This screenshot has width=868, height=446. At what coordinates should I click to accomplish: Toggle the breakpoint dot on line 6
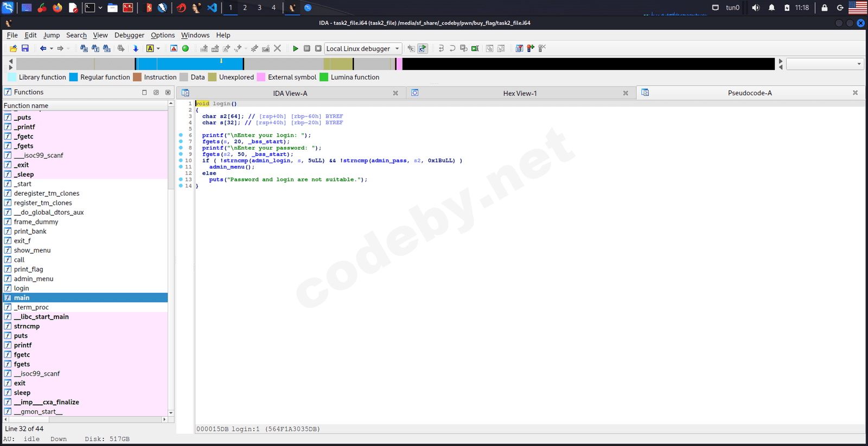181,135
